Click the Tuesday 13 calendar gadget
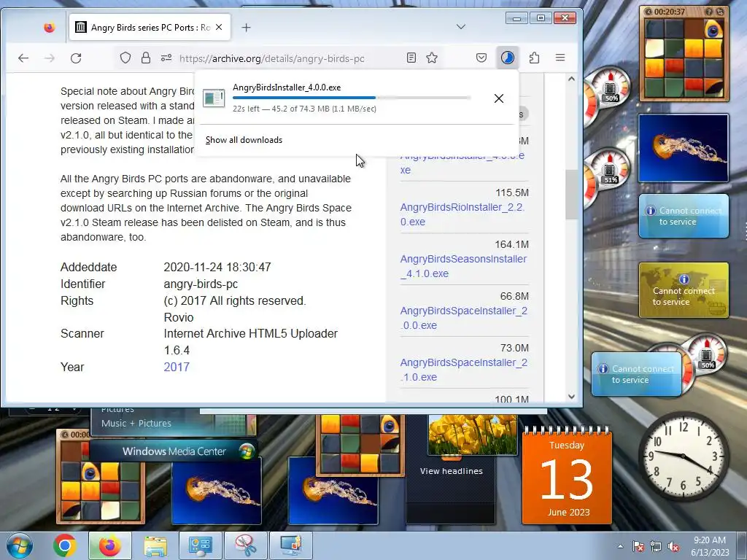747x560 pixels. pyautogui.click(x=567, y=477)
